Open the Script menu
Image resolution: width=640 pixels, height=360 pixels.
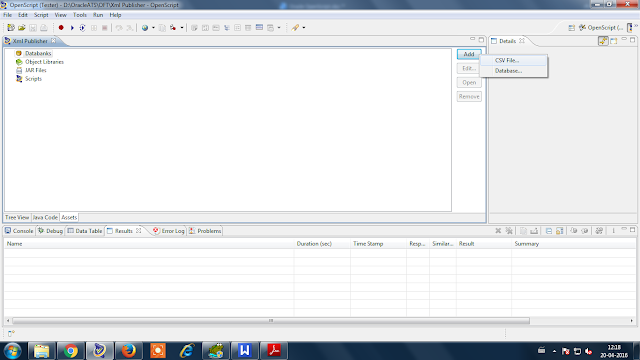click(x=41, y=15)
